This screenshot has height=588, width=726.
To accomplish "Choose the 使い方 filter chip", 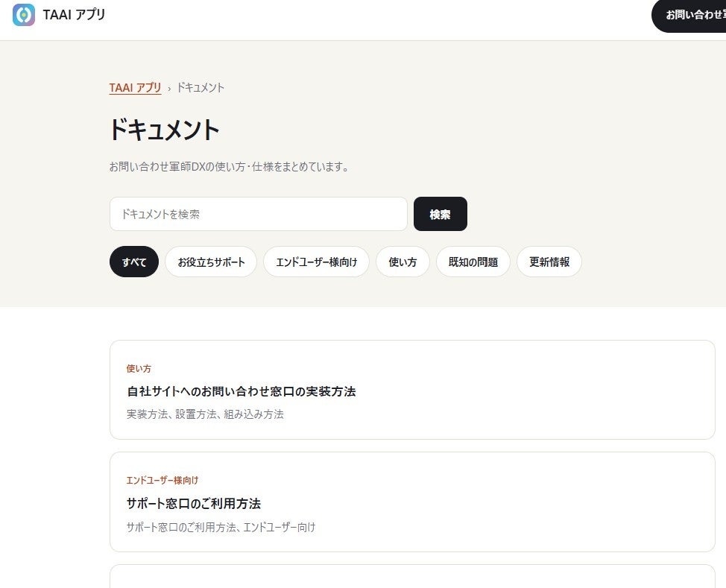I will [403, 262].
